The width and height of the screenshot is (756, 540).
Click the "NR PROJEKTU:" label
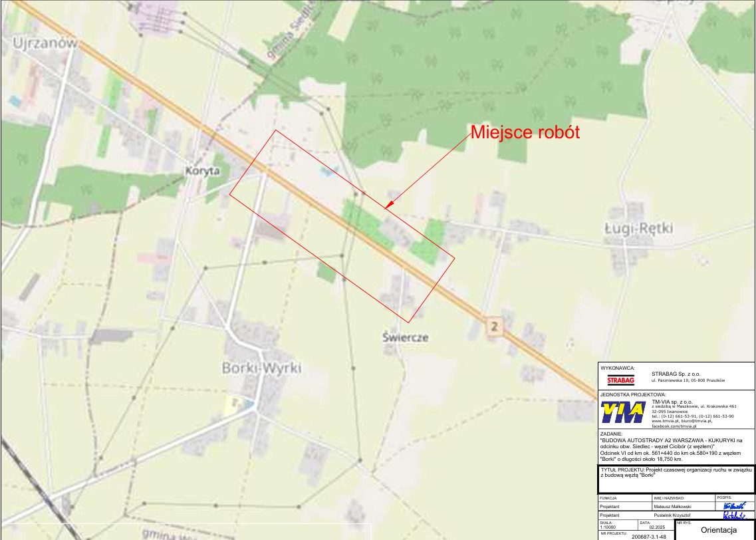[614, 534]
